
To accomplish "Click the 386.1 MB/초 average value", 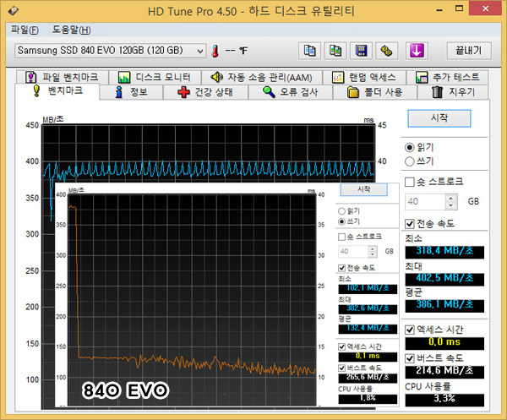I will [x=444, y=305].
